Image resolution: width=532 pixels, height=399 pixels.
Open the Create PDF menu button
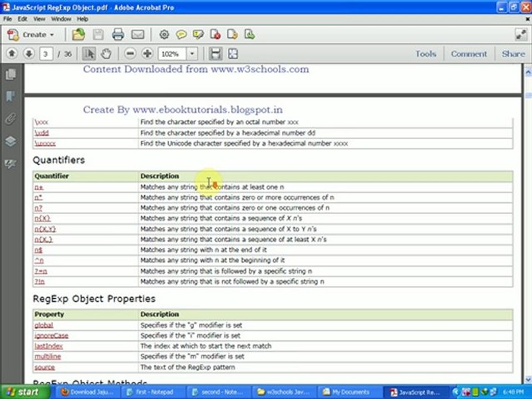[30, 34]
